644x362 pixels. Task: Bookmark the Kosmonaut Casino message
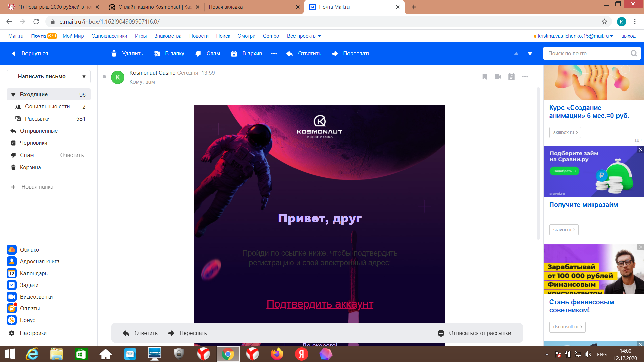484,77
